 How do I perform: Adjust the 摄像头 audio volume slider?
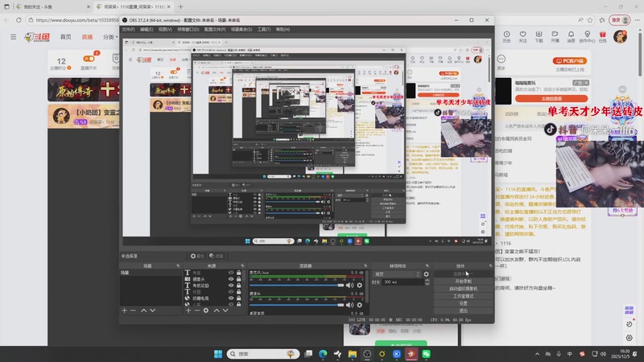tap(296, 305)
